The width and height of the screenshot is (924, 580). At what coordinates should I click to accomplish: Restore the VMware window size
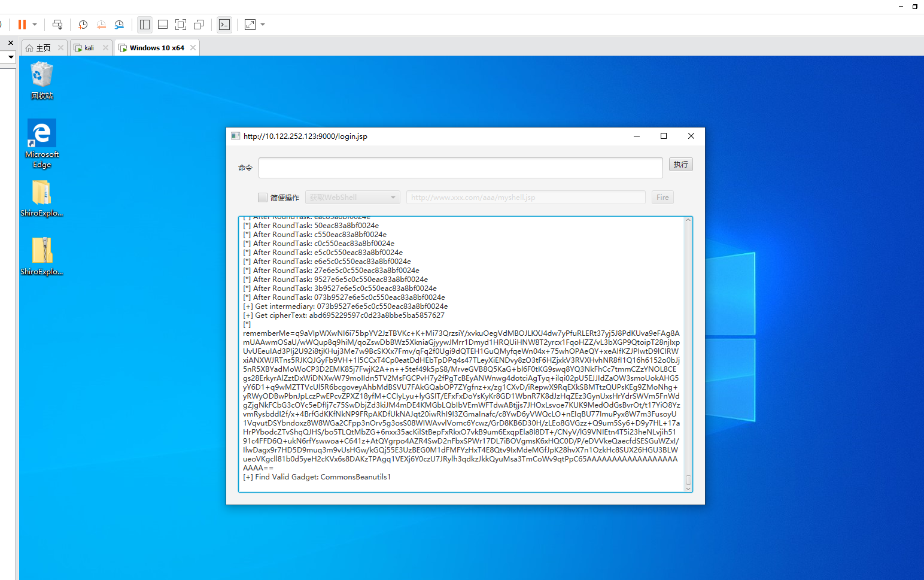coord(915,6)
